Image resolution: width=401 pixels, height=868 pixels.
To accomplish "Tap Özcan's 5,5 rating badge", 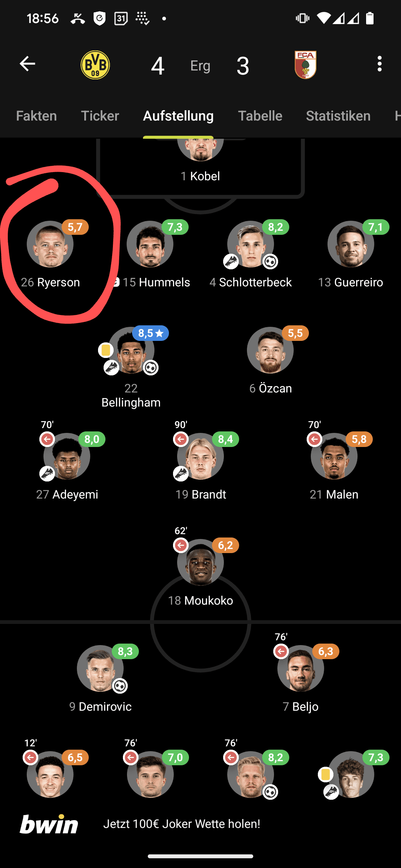I will click(295, 333).
